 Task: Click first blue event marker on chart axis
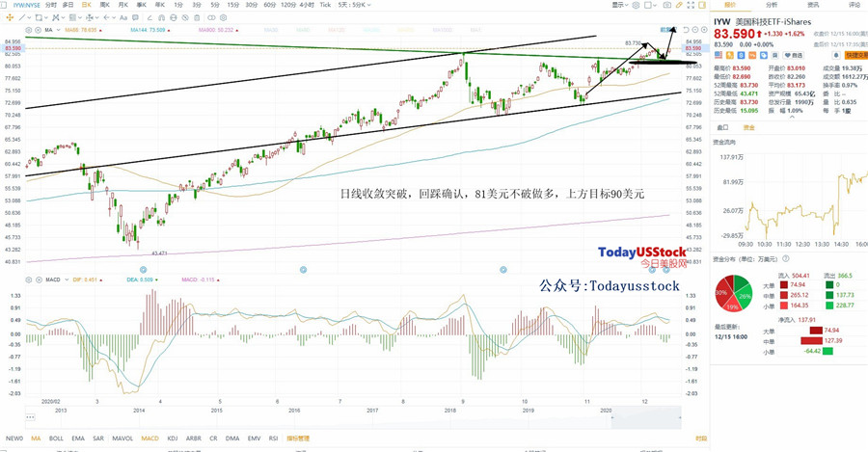click(144, 270)
